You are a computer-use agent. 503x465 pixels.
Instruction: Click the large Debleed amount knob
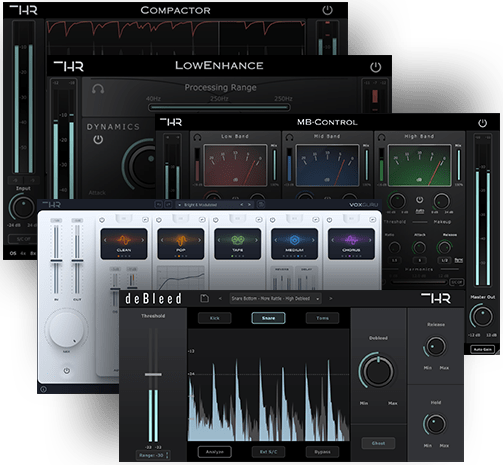[378, 371]
